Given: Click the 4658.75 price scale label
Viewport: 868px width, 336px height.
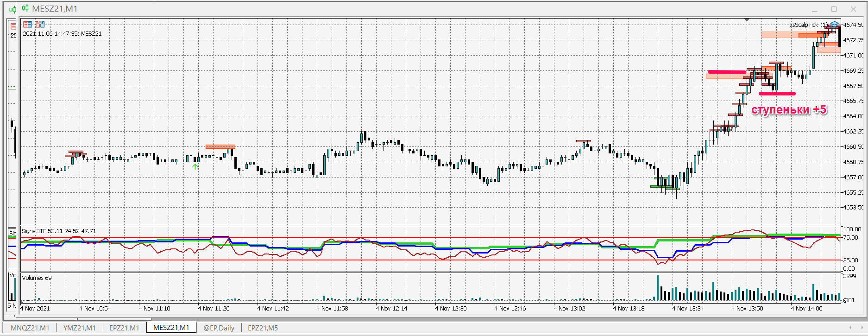Looking at the screenshot, I should pyautogui.click(x=853, y=162).
